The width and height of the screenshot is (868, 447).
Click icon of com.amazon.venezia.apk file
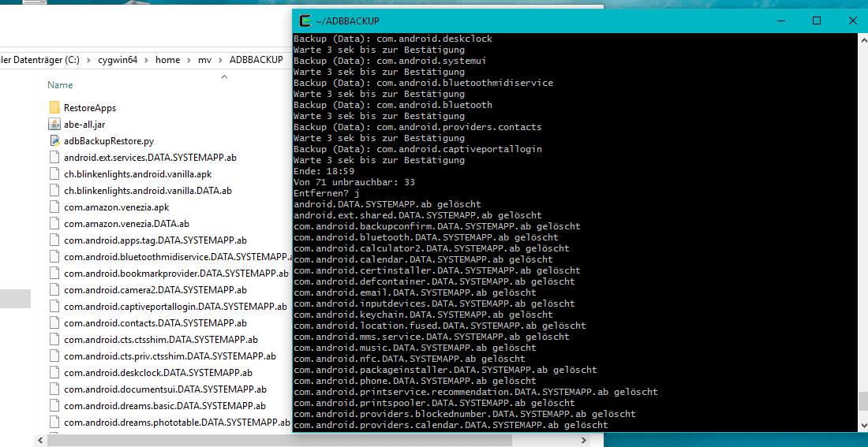click(54, 207)
